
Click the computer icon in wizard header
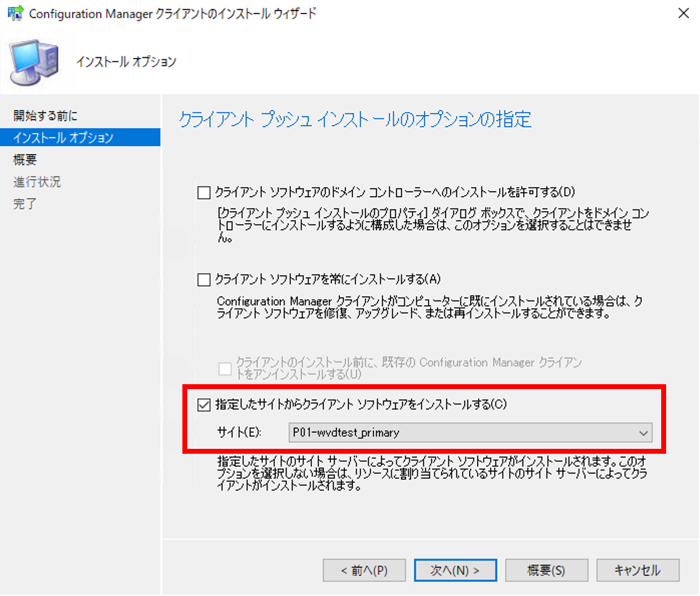coord(35,62)
